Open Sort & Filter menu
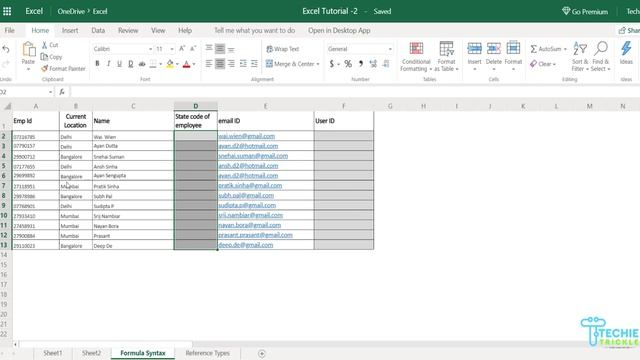Screen dimensions: 640x360 point(580,57)
